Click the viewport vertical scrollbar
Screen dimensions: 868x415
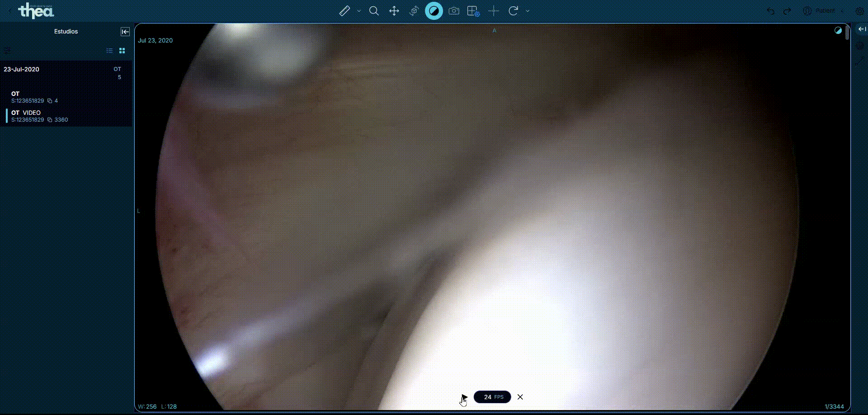pos(847,33)
